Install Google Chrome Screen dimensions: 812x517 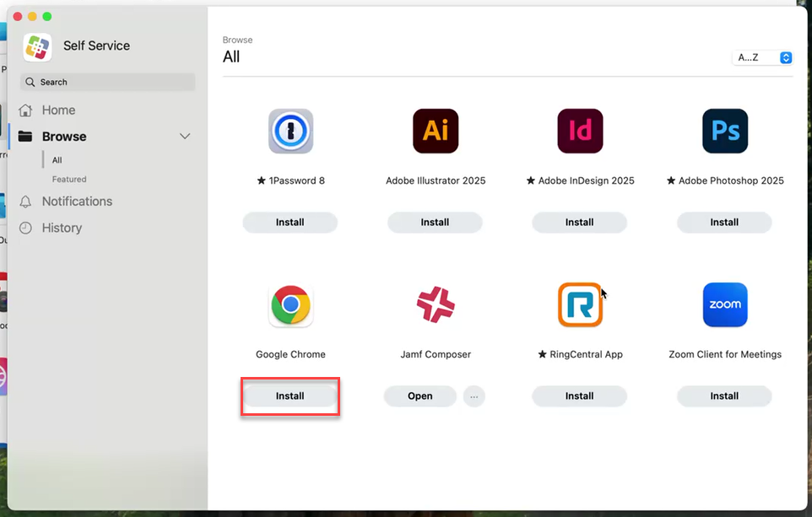pyautogui.click(x=290, y=396)
